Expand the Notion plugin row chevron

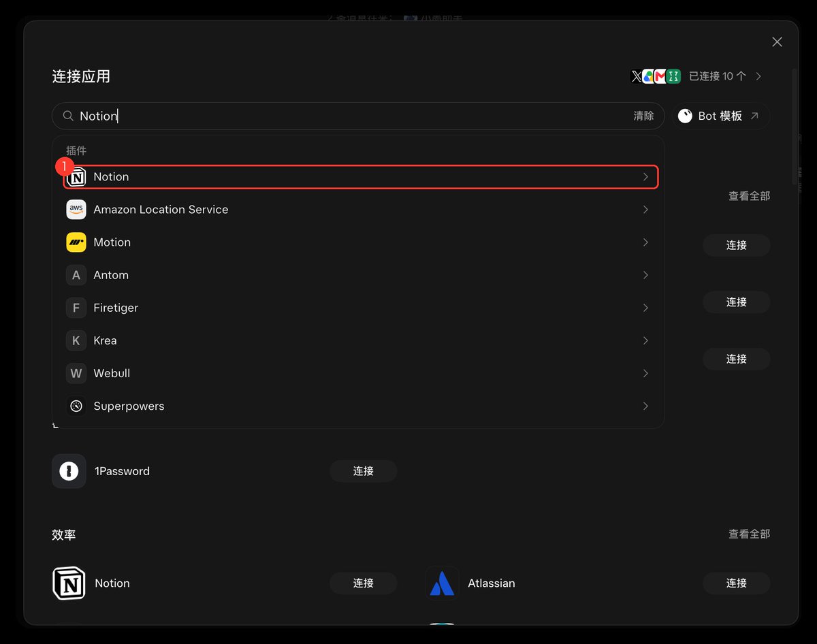click(645, 177)
